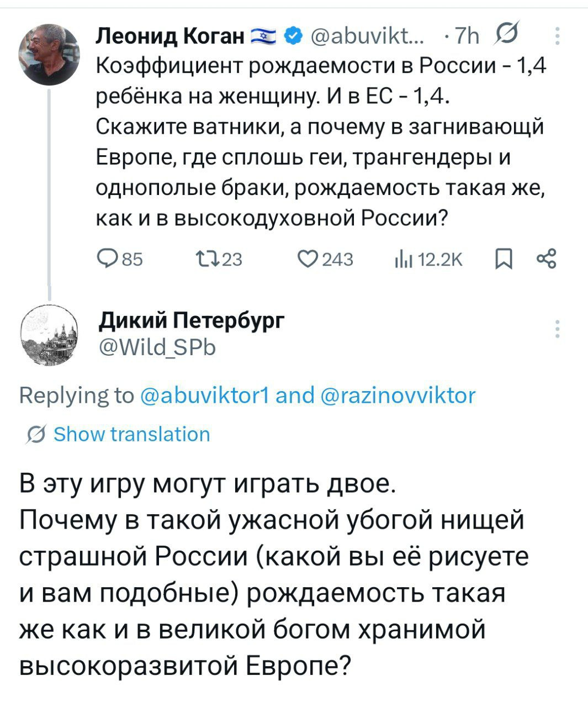Show translation of the reply
The image size is (588, 707).
point(131,435)
